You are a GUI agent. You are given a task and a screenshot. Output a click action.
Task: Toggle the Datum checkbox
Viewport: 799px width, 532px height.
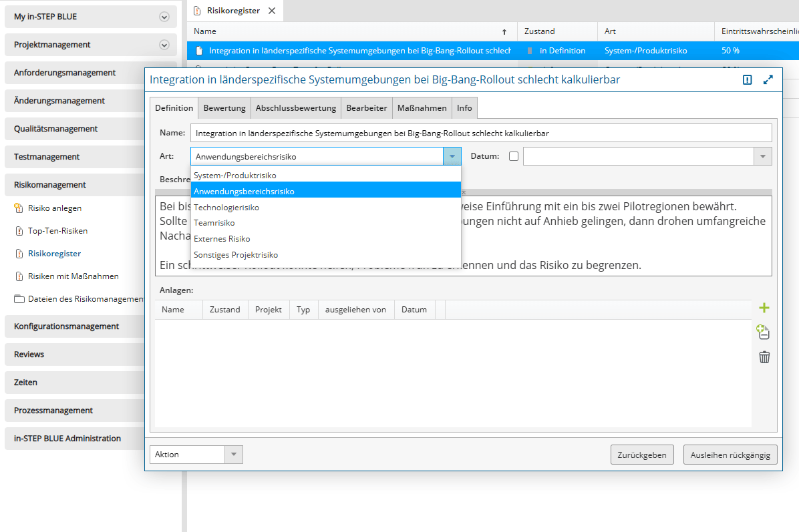click(513, 156)
